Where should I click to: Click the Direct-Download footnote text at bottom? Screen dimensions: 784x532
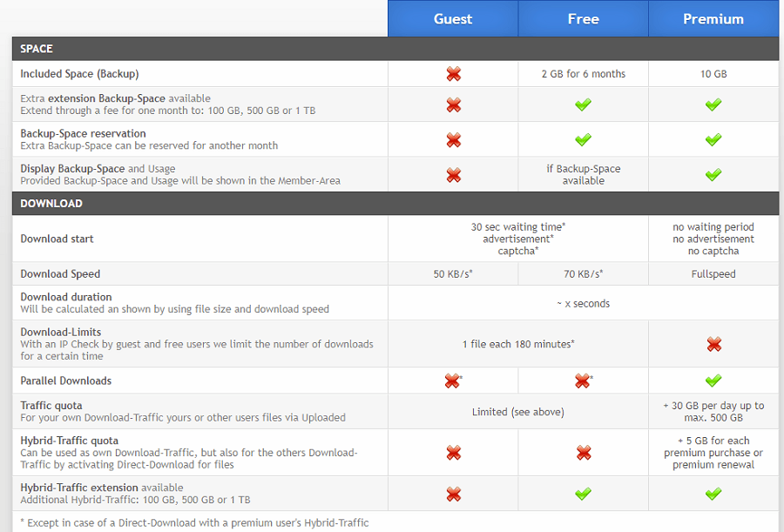194,522
